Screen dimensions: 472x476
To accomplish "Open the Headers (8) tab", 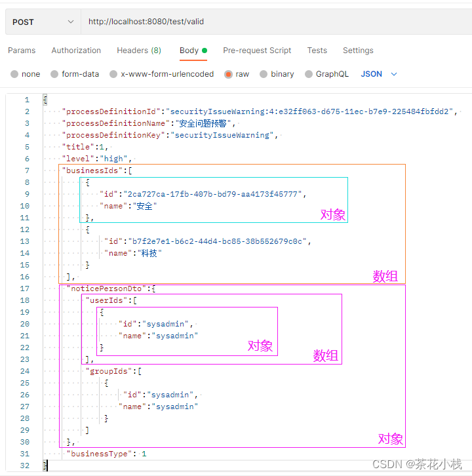I will pos(139,50).
